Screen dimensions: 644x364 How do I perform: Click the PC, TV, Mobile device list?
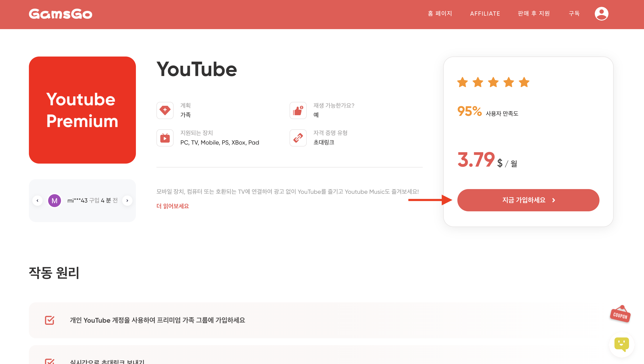pos(220,143)
